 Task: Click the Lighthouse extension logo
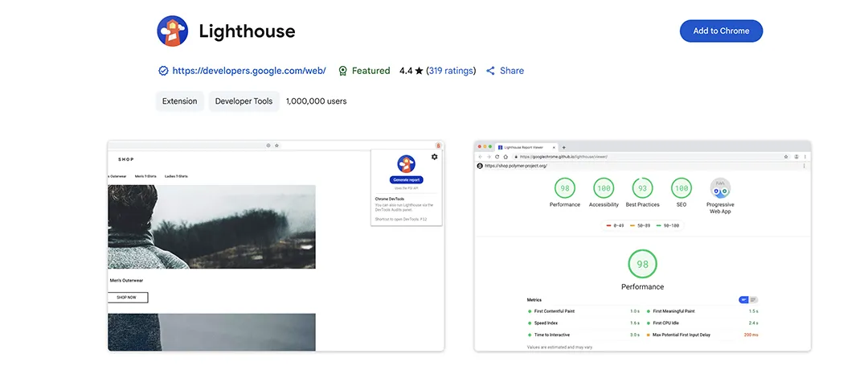click(173, 31)
